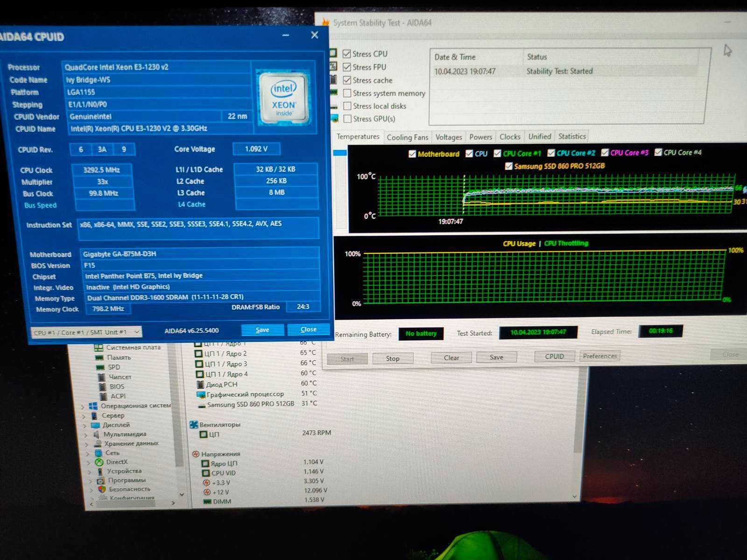
Task: Click the tree panel scrollbar down arrow
Action: [x=182, y=495]
